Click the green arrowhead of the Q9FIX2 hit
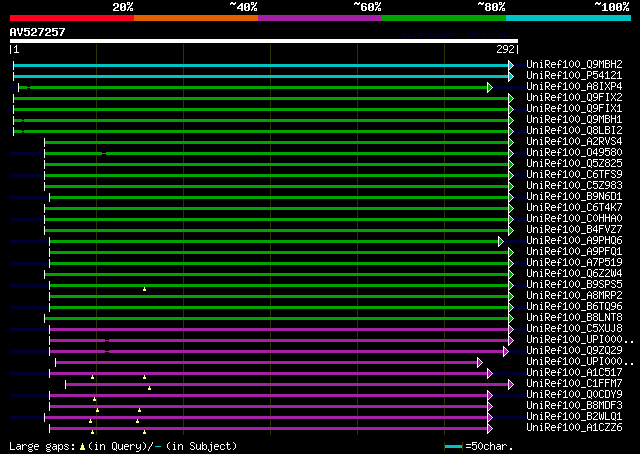Screen dimensions: 640x454 511,98
